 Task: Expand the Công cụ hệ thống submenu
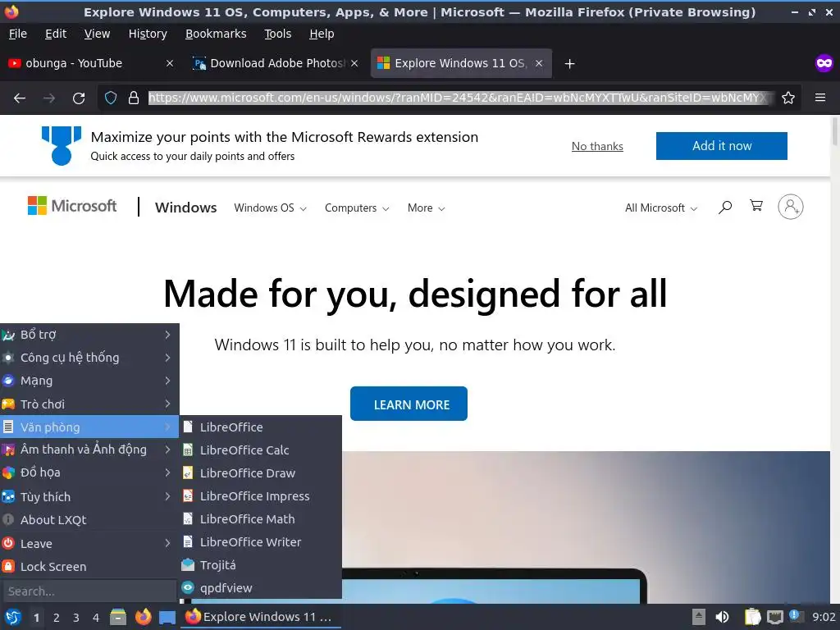coord(89,358)
